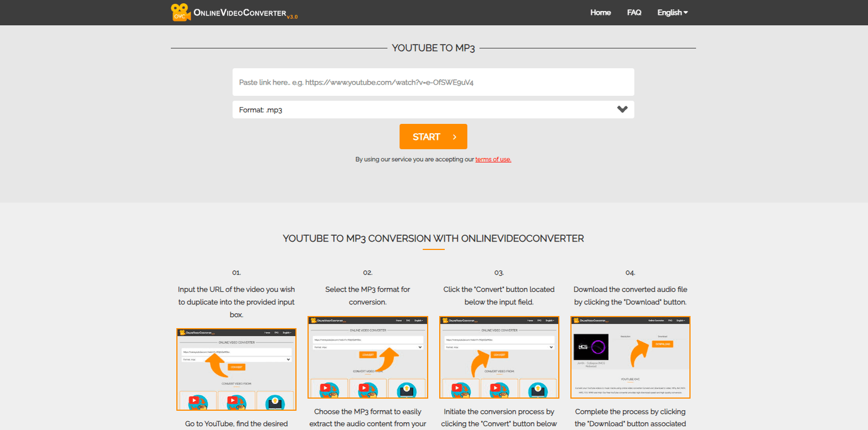Click the 'Go to YouTube, find the desired' caption
The image size is (868, 430).
pos(236,424)
